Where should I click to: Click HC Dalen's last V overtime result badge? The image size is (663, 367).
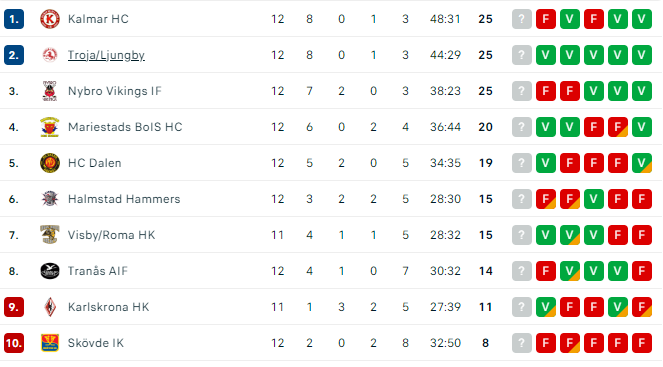642,163
